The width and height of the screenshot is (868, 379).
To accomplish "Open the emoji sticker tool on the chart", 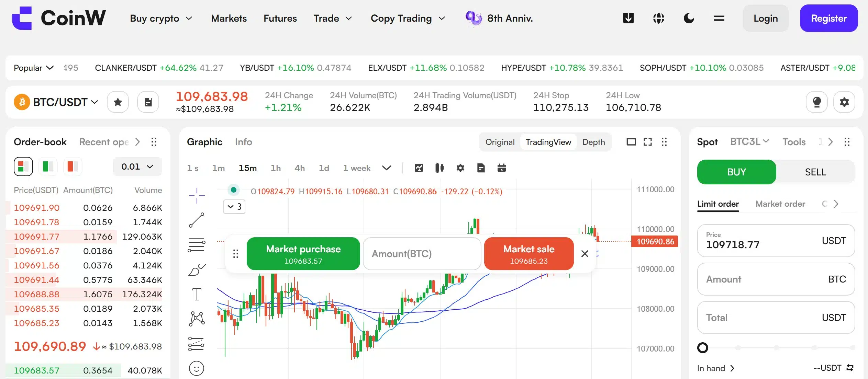I will [x=196, y=368].
